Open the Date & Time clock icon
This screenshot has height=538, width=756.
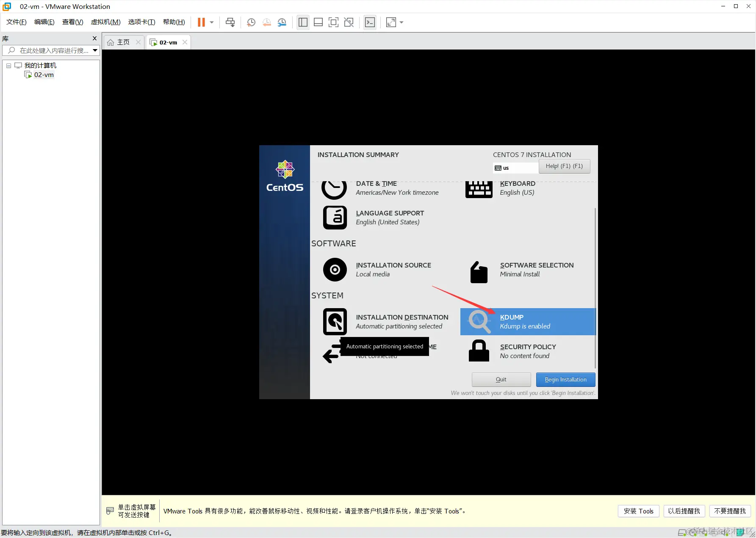click(334, 190)
